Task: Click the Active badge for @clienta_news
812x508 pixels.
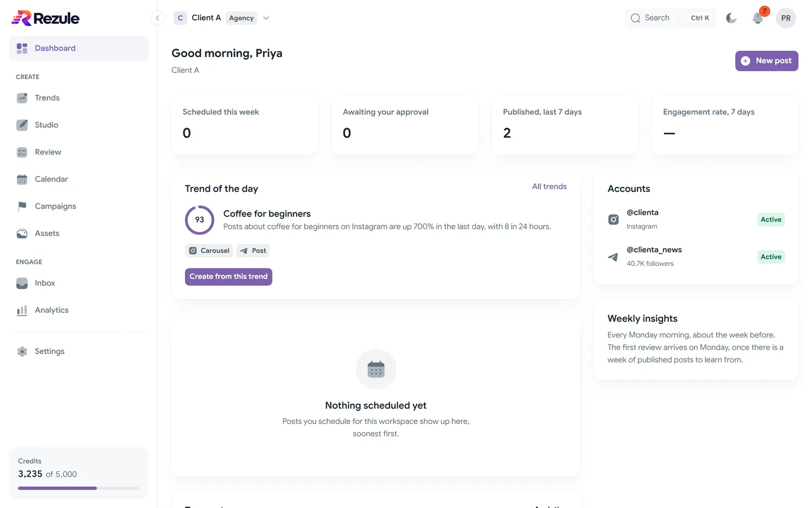Action: pos(771,257)
